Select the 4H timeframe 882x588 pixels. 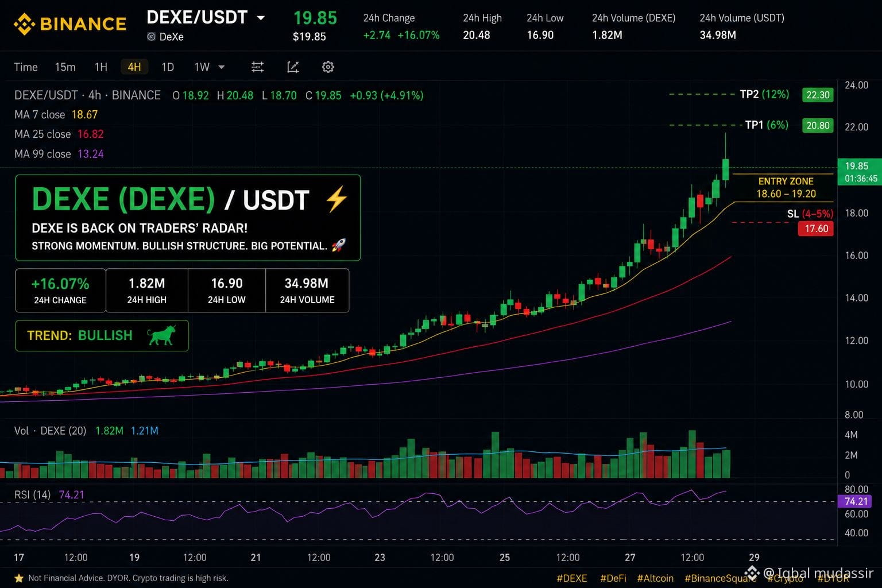point(134,67)
